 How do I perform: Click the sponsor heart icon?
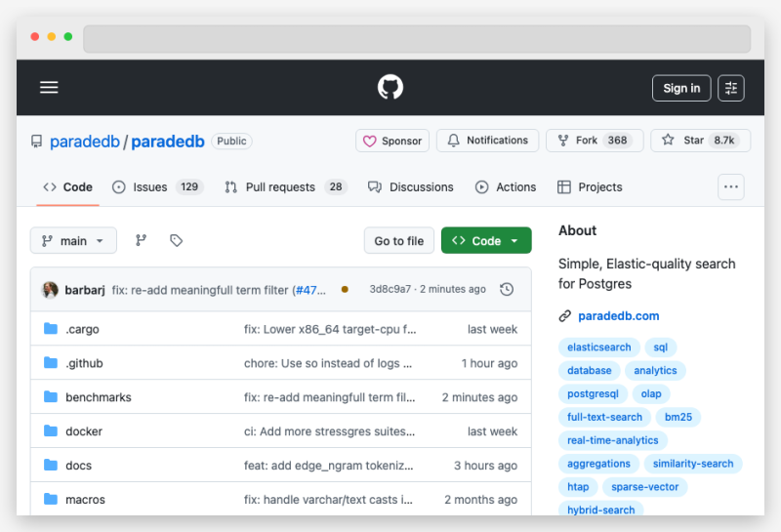[370, 141]
